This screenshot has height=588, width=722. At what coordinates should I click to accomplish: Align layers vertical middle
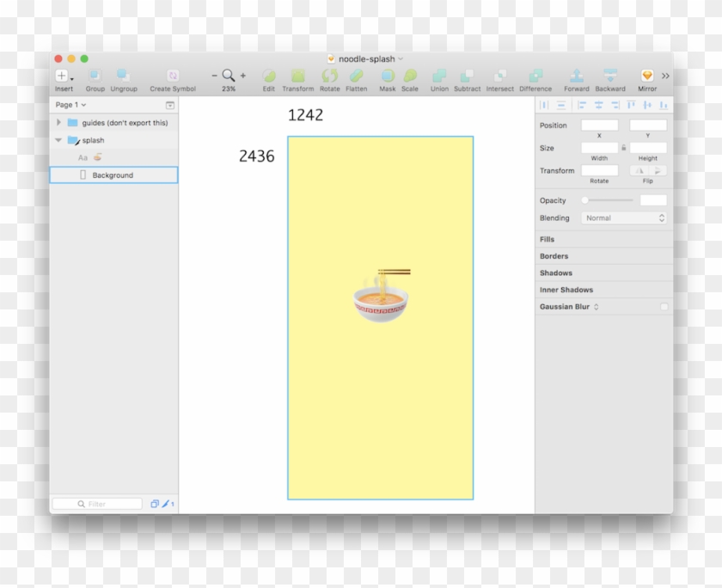point(647,106)
